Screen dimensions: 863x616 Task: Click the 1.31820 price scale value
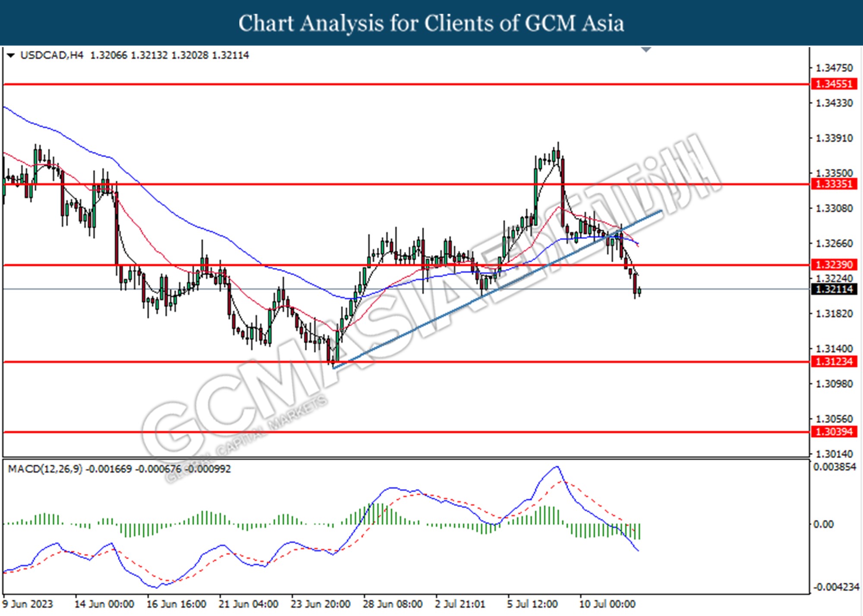(834, 314)
